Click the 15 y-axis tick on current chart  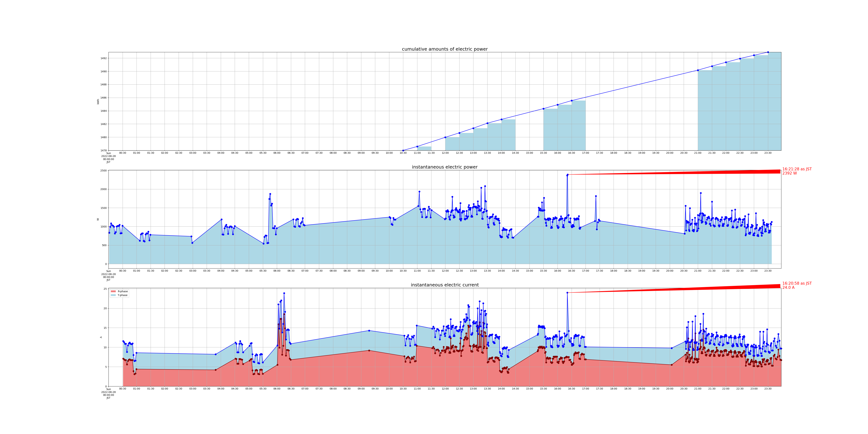(x=105, y=328)
